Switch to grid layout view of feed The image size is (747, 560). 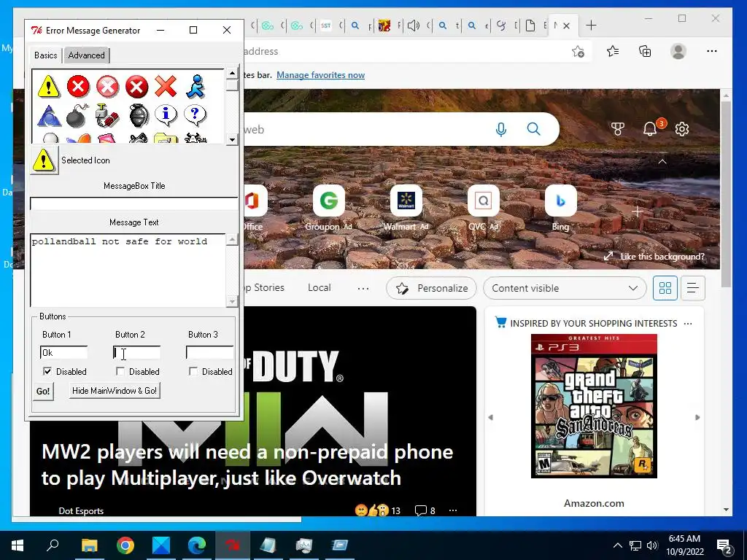(x=665, y=288)
